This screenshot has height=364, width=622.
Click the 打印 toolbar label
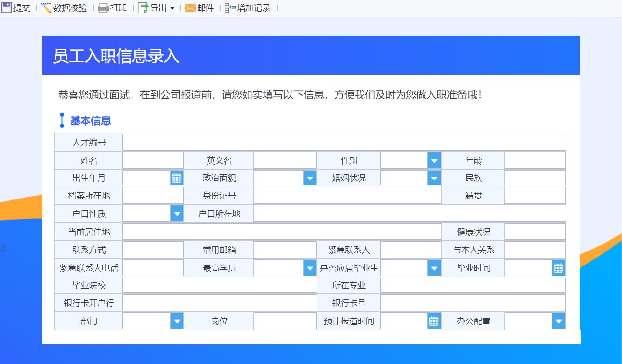[x=119, y=8]
